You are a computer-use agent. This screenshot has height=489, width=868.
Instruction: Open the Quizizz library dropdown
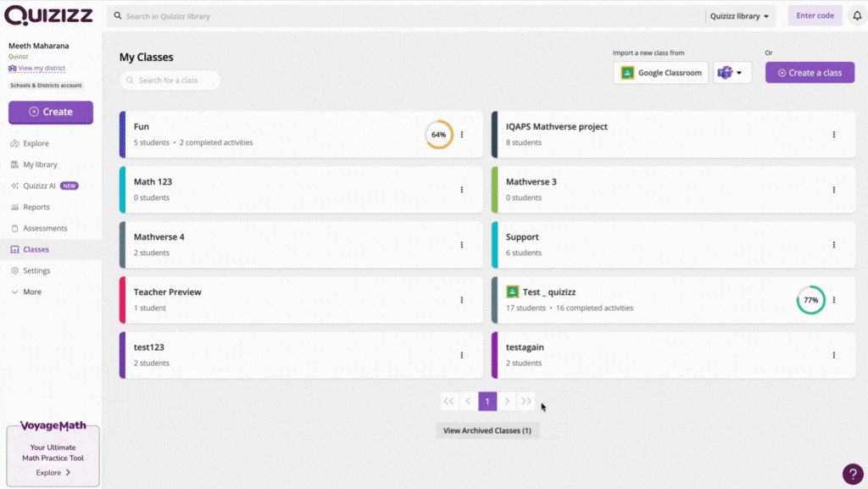click(739, 16)
